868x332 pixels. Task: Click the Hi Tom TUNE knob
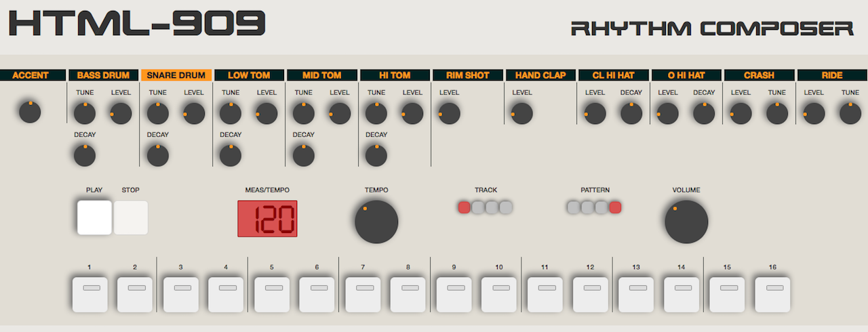(x=376, y=113)
